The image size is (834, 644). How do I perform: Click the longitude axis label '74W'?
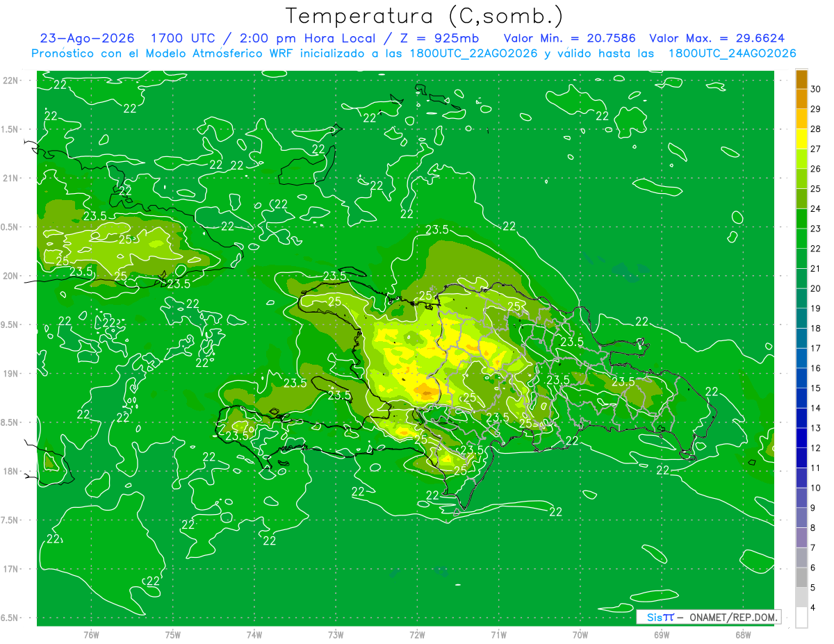coord(254,635)
